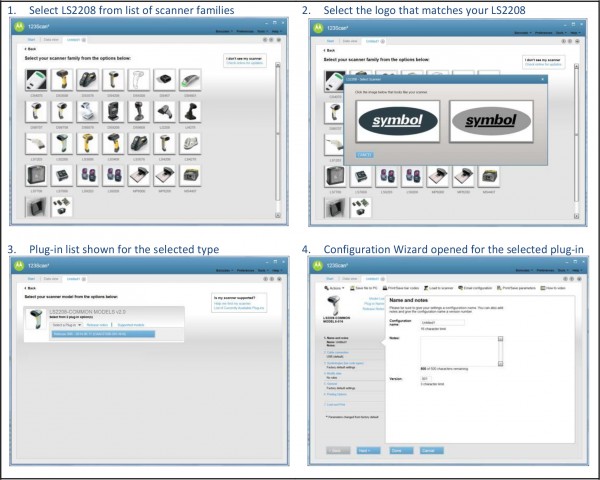Click the Done button in the wizard
The height and width of the screenshot is (480, 600).
click(401, 451)
